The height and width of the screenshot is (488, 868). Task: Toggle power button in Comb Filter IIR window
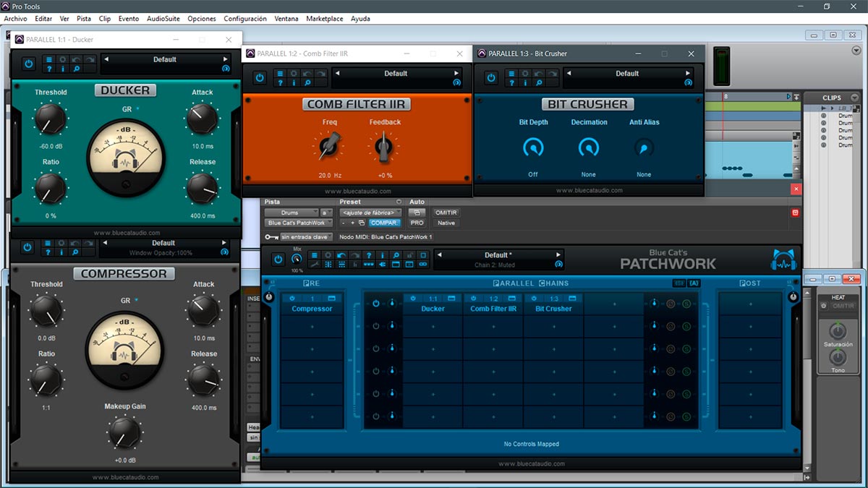pyautogui.click(x=260, y=77)
